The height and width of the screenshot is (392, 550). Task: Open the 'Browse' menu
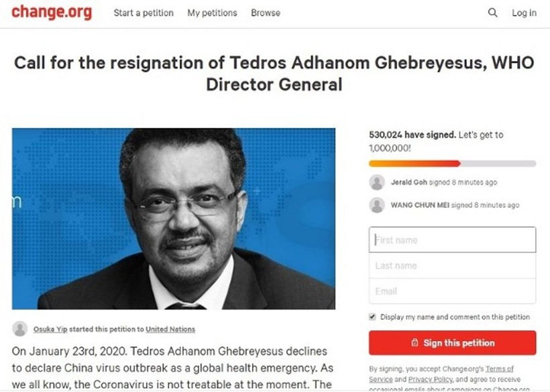265,12
